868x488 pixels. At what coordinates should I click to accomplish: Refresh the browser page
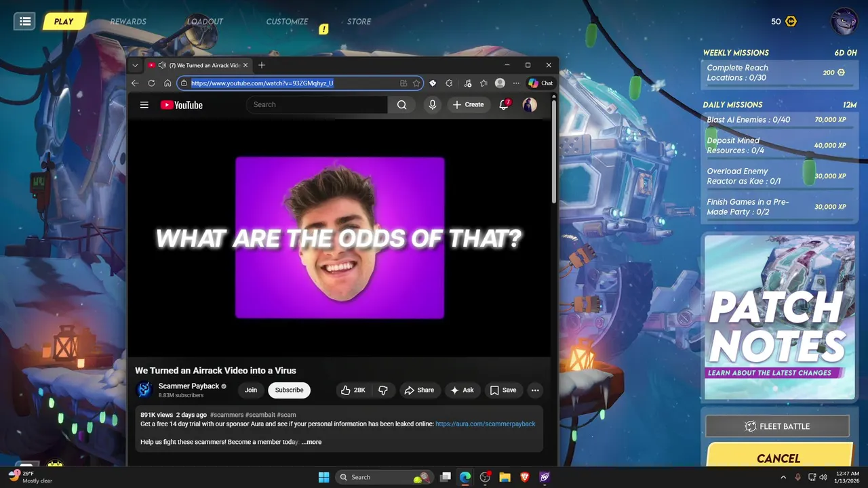pyautogui.click(x=151, y=83)
